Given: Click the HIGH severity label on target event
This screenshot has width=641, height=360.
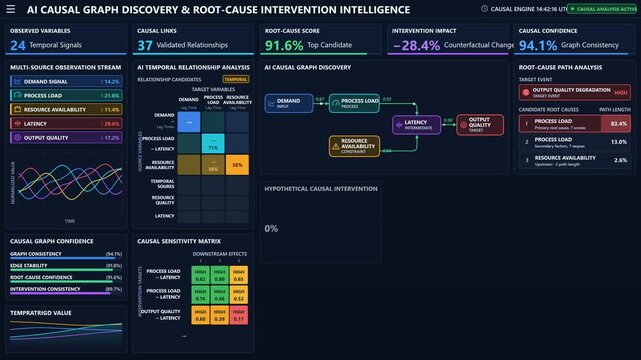Looking at the screenshot, I should click(x=621, y=92).
